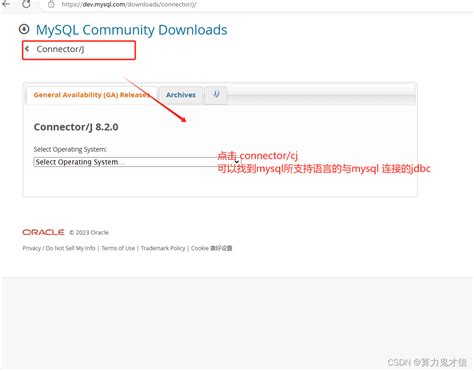Screen dimensions: 474x371
Task: Open Privacy / Do Not Sell My Info
Action: 59,248
